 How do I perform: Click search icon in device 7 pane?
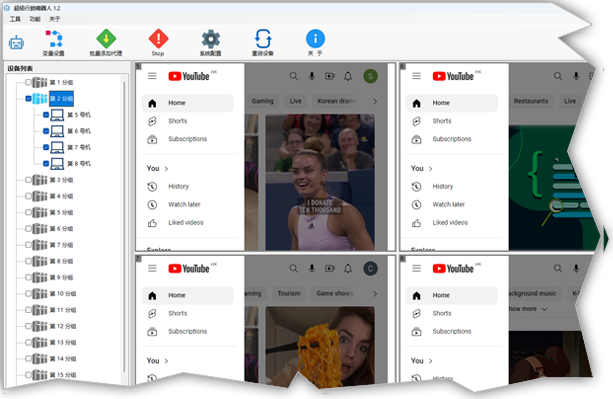[293, 268]
